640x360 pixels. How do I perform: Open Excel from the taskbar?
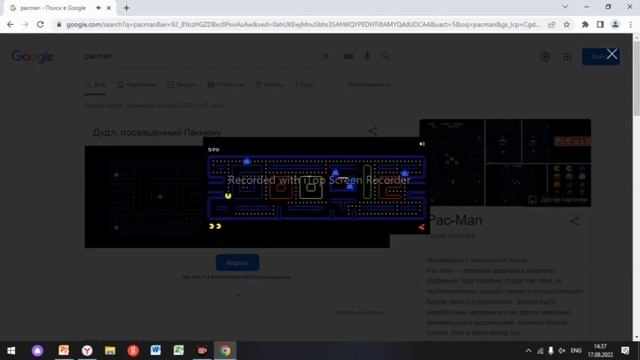[x=178, y=350]
